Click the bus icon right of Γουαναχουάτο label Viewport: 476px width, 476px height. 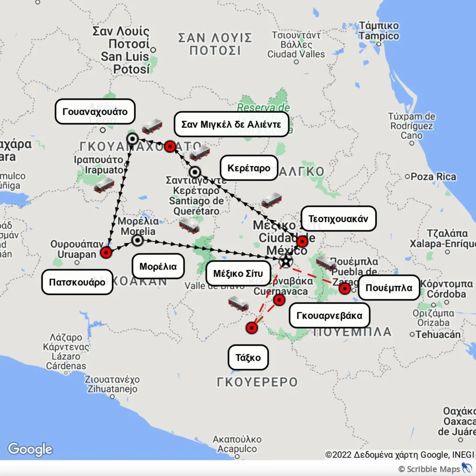152,126
